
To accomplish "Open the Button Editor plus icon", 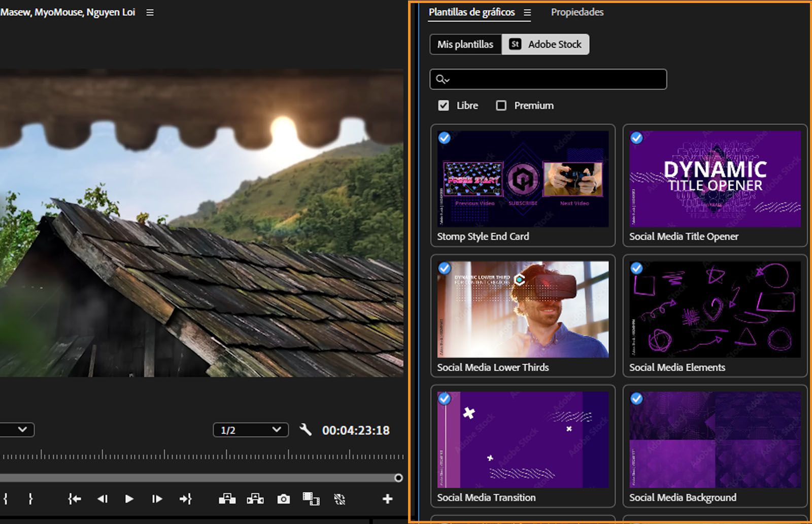I will click(387, 499).
